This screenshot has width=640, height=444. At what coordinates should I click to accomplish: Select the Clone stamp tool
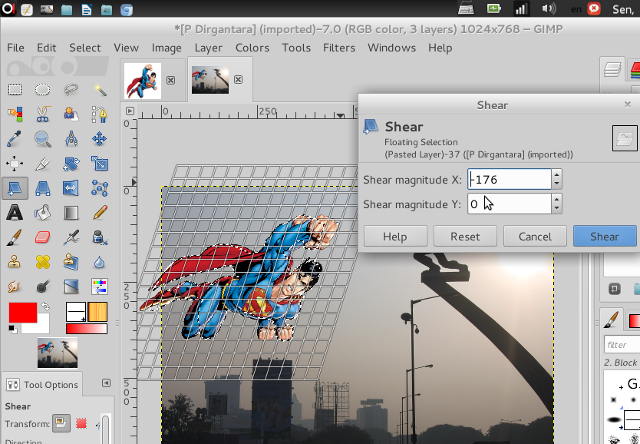(15, 262)
